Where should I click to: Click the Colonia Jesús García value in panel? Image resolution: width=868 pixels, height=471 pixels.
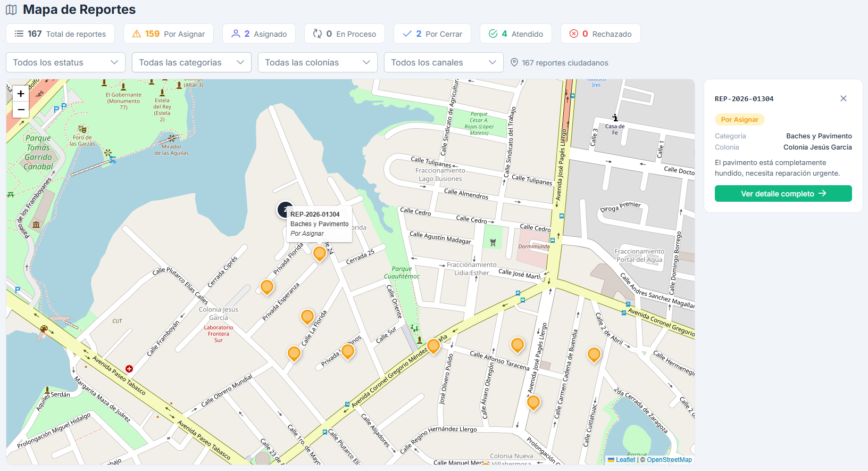(x=817, y=147)
